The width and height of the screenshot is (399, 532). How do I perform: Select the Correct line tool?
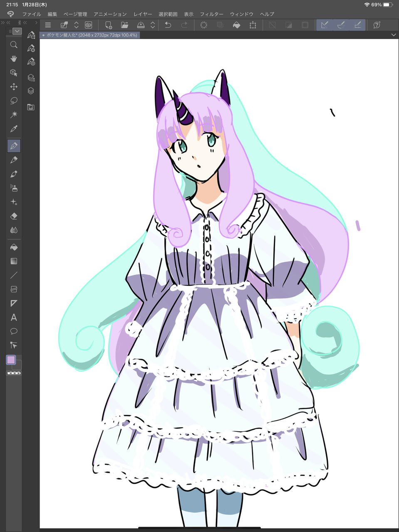click(x=14, y=345)
